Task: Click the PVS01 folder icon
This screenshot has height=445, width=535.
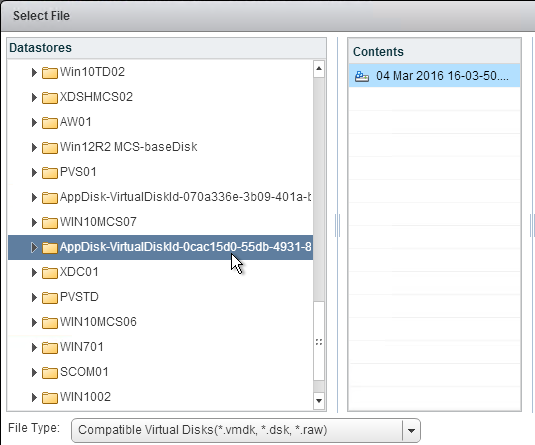Action: (49, 172)
